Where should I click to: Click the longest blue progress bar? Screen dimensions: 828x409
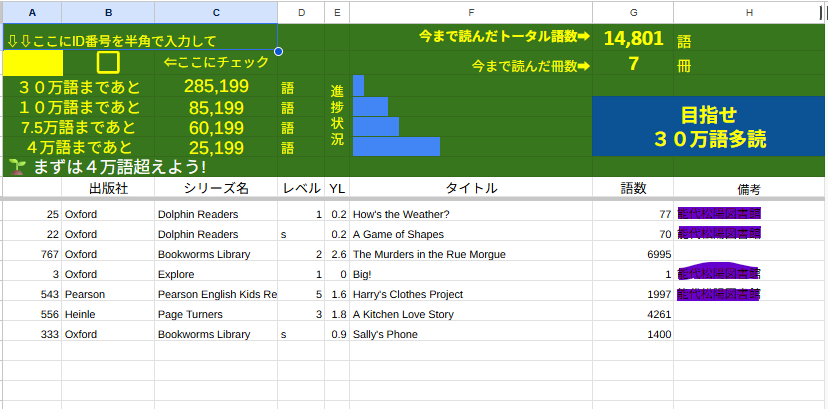[x=396, y=147]
